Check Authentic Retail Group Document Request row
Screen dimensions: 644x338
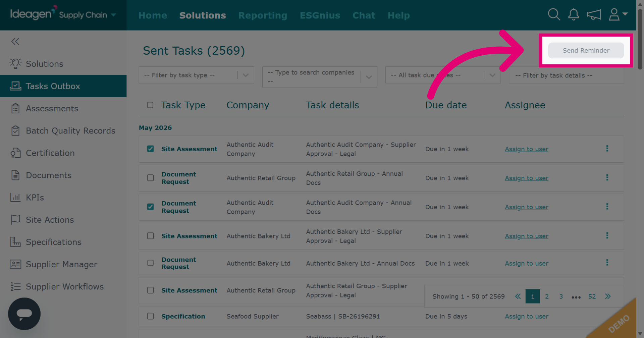[150, 178]
